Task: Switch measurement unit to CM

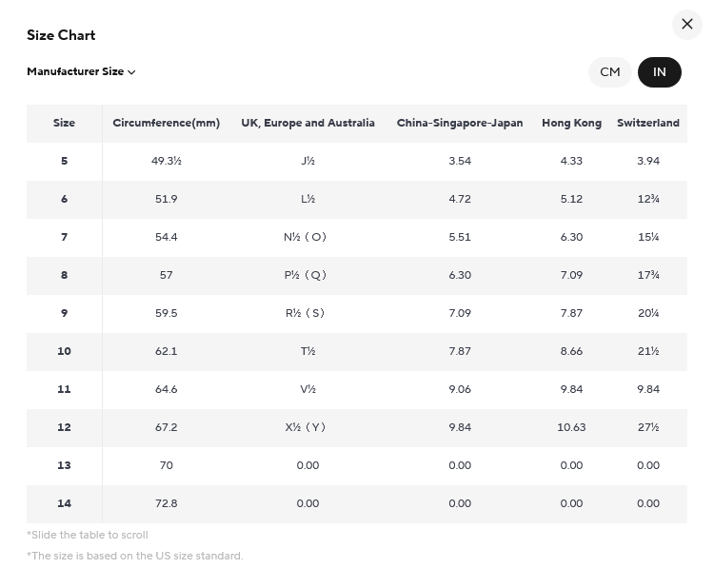Action: (x=609, y=72)
